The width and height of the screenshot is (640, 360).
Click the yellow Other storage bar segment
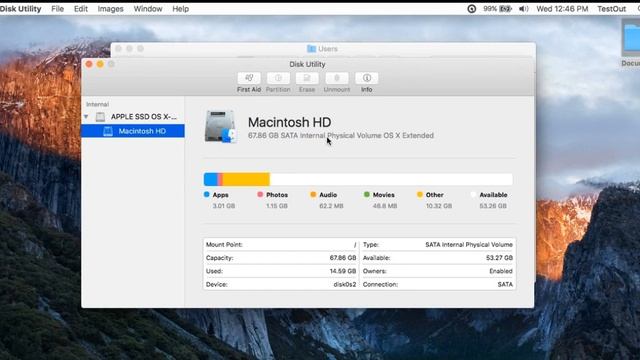[246, 179]
